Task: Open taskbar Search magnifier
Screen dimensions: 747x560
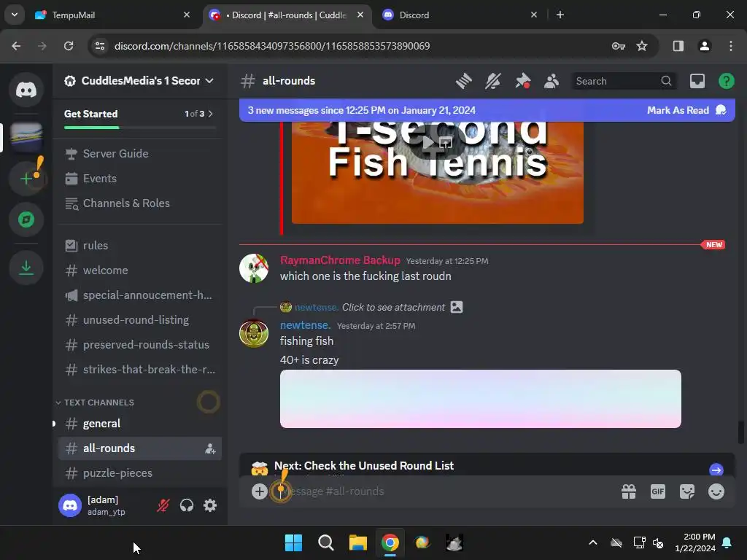Action: [326, 542]
